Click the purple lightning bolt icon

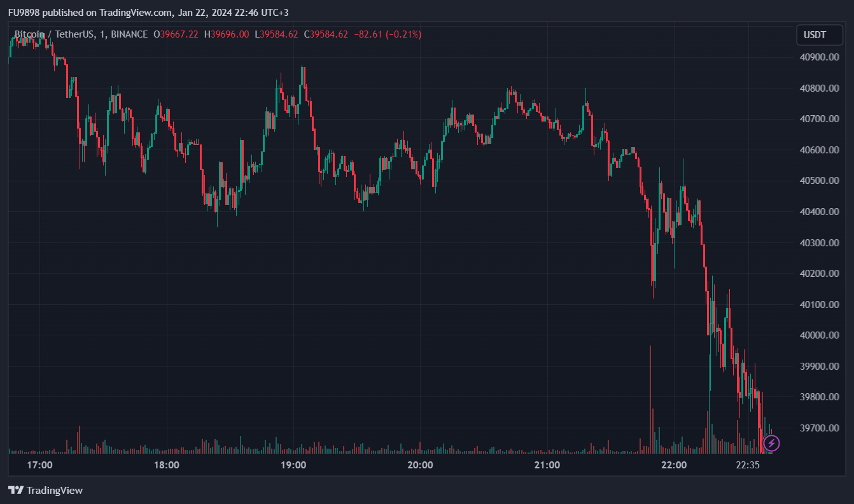coord(771,443)
